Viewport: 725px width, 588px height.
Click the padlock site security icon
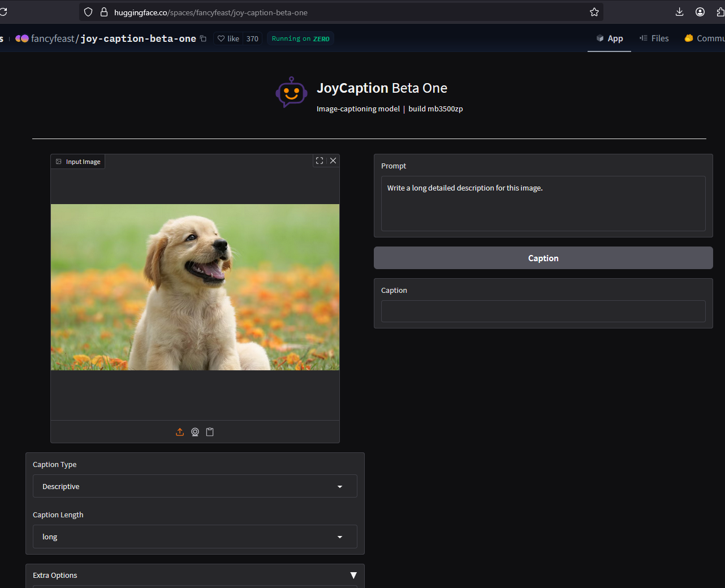(104, 12)
